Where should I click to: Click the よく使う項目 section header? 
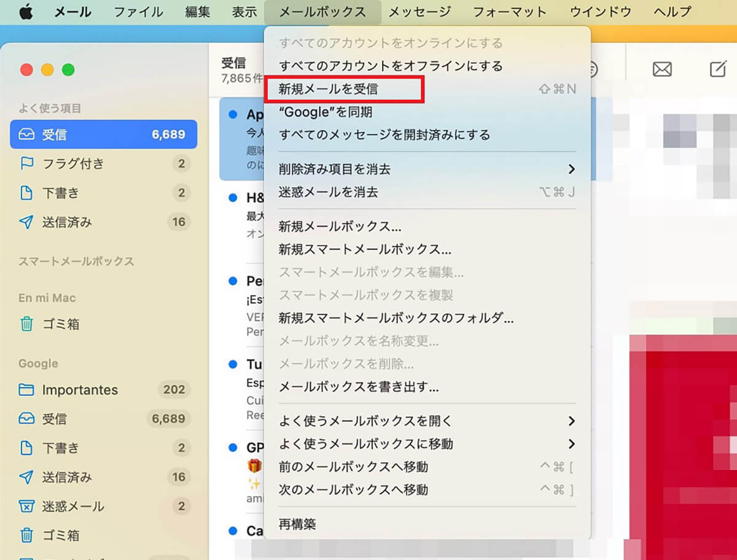[x=50, y=108]
